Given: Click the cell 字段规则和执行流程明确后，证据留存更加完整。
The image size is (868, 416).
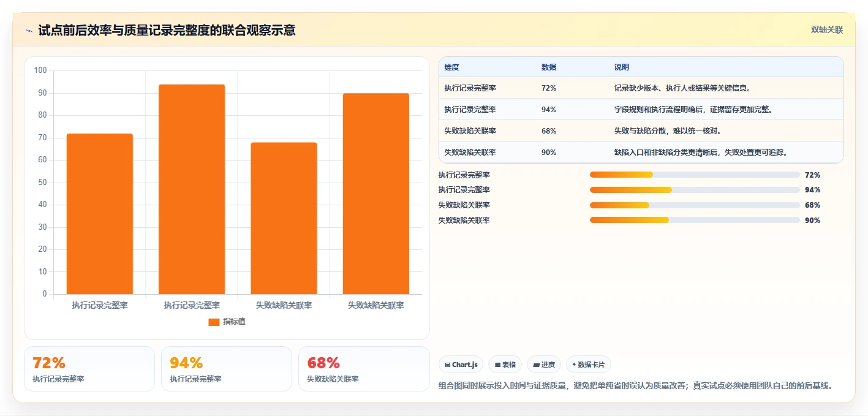Looking at the screenshot, I should click(695, 110).
